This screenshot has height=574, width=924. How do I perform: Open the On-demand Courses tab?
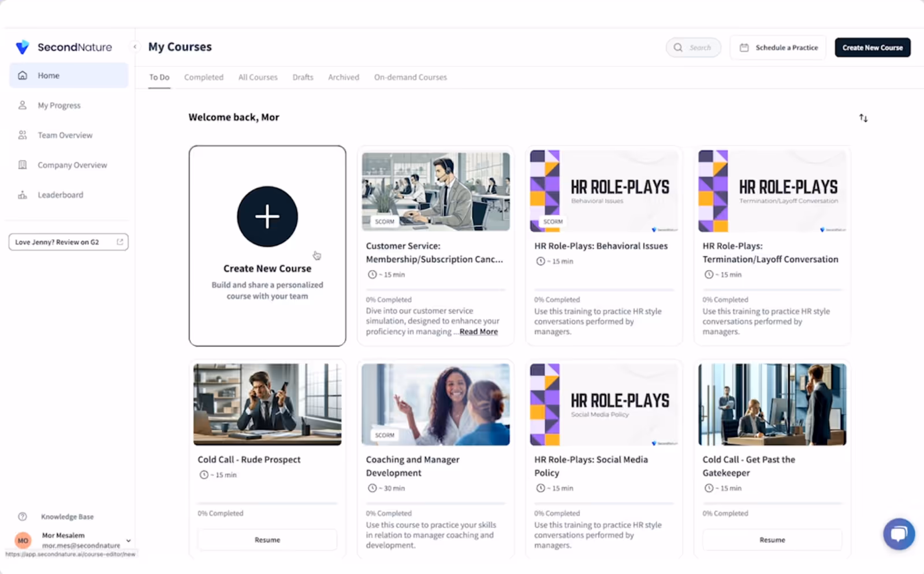coord(411,77)
